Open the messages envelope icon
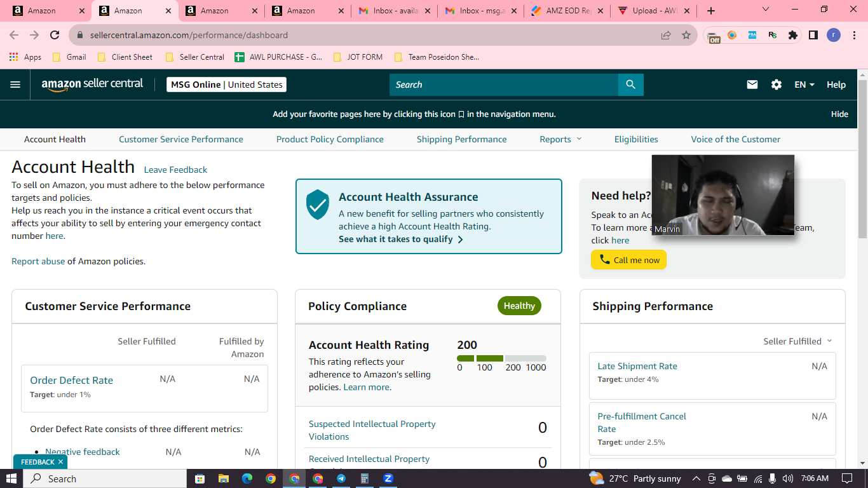Screen dimensions: 868x488 (x=752, y=85)
